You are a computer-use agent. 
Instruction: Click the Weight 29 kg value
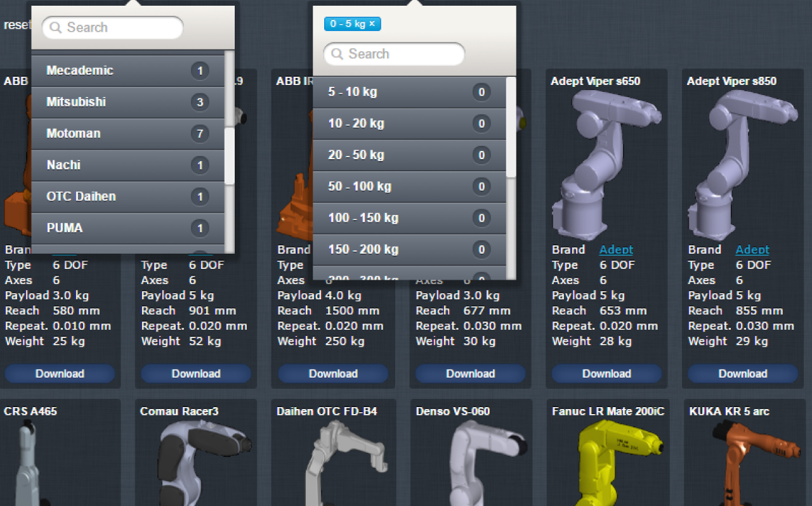pyautogui.click(x=752, y=341)
